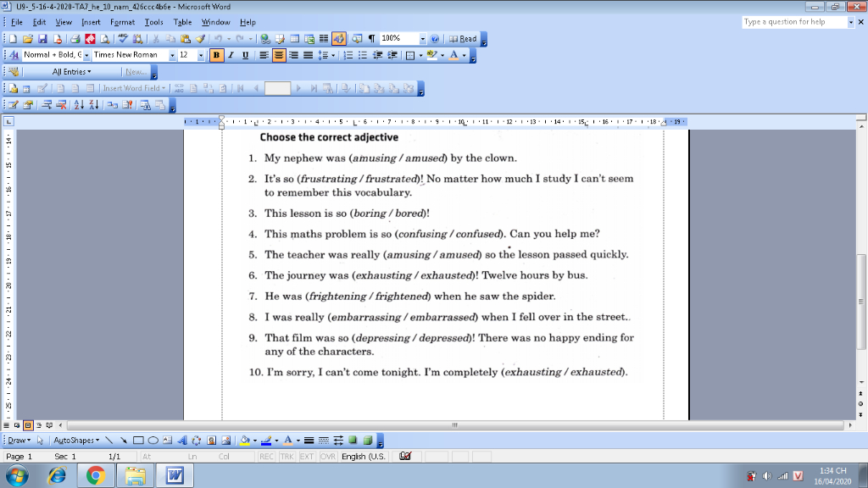Screen dimensions: 868x488
Task: Expand the Draw menu
Action: tap(19, 441)
